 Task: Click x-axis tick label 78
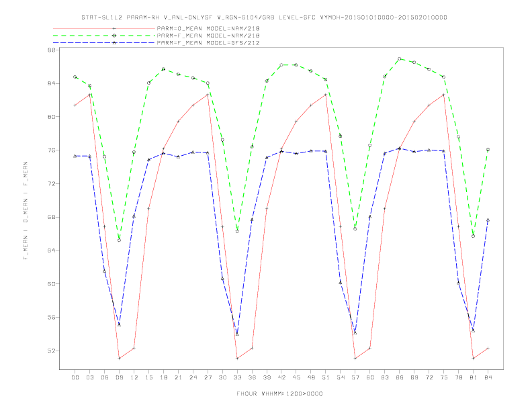coord(458,377)
